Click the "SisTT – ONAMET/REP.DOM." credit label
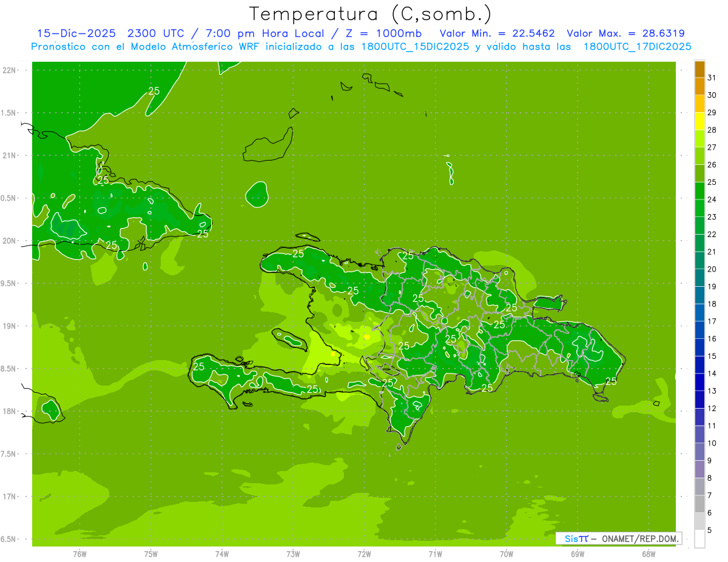728x562 pixels. click(x=619, y=538)
